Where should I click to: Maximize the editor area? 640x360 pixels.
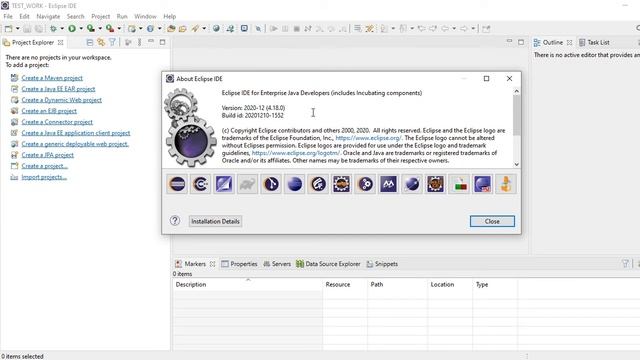tap(521, 42)
